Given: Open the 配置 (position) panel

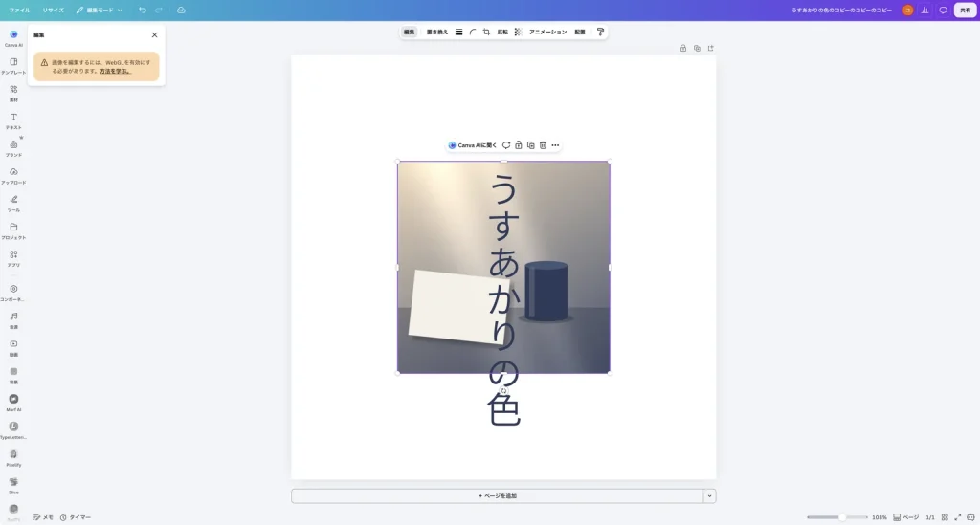Looking at the screenshot, I should pos(580,32).
